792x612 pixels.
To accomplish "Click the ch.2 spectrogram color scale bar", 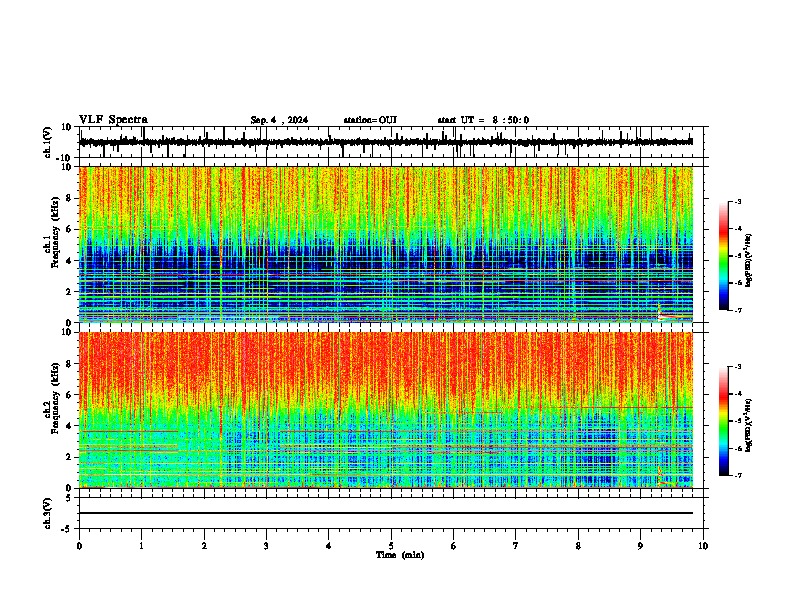I will 724,421.
